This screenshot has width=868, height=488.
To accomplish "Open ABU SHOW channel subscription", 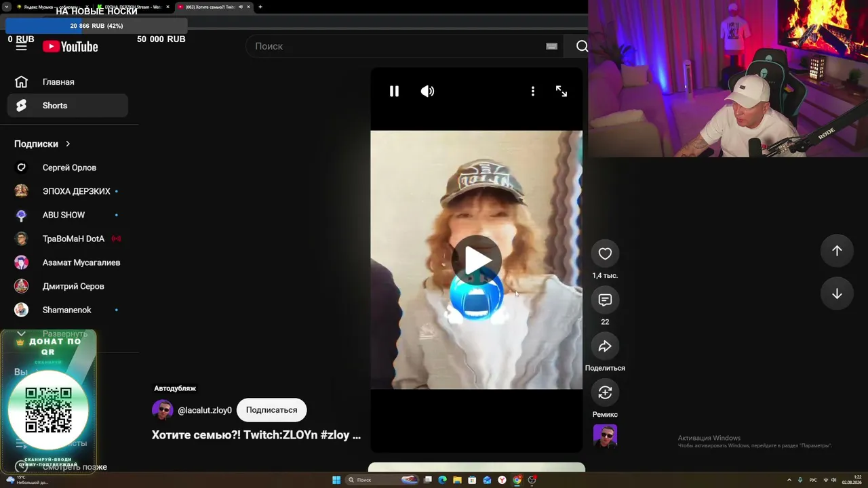I will pyautogui.click(x=67, y=215).
